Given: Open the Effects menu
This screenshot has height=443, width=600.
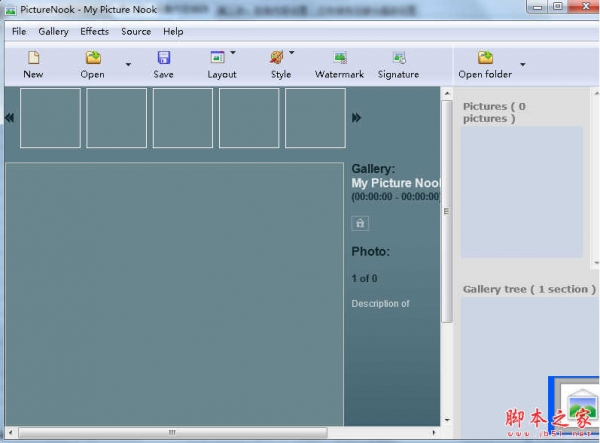Looking at the screenshot, I should 95,31.
